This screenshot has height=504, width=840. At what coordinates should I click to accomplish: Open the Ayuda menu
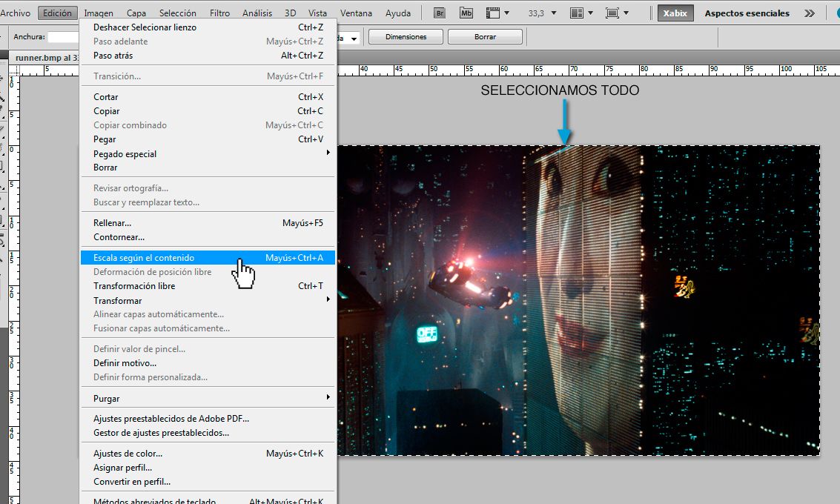point(398,13)
